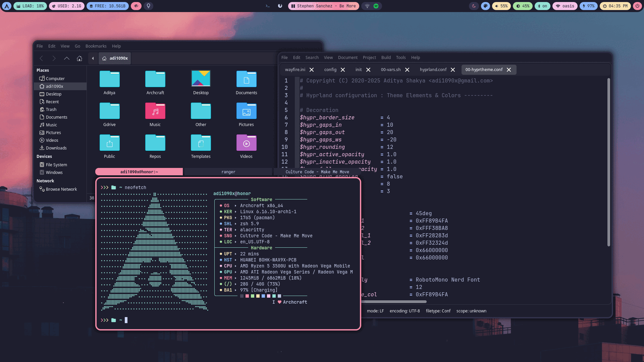Launch terminal from the top bar prompt icon

point(268,6)
